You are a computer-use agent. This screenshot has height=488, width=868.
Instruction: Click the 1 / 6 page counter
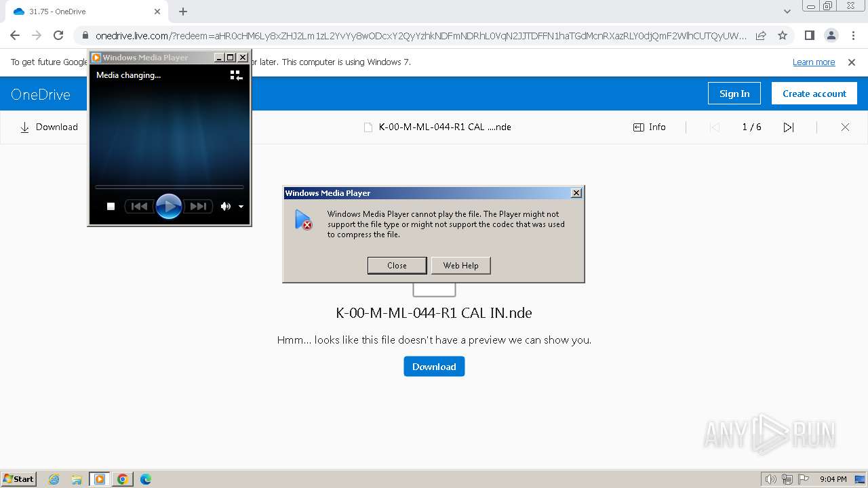tap(751, 127)
